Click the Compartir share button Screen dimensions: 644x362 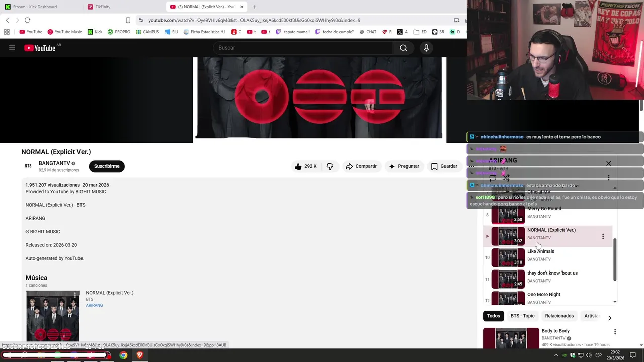coord(361,166)
